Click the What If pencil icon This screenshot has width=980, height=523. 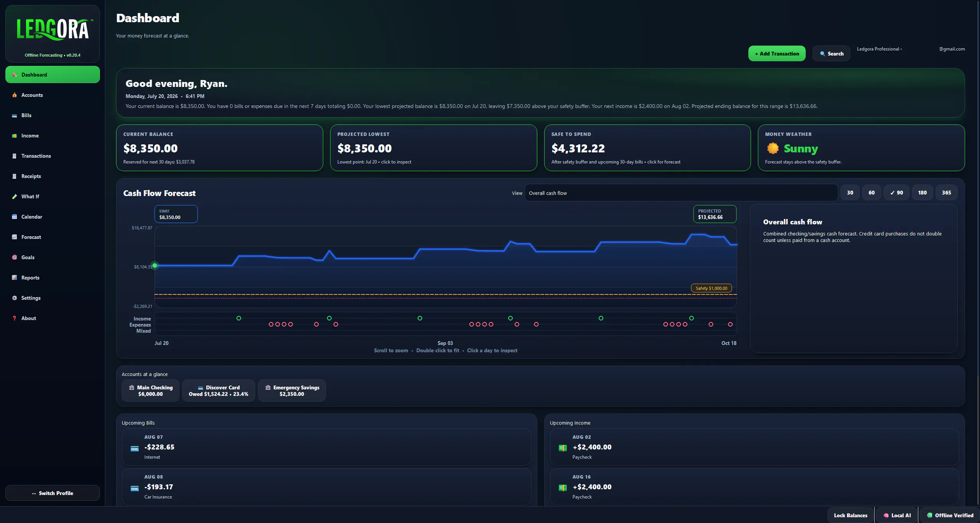(x=15, y=196)
